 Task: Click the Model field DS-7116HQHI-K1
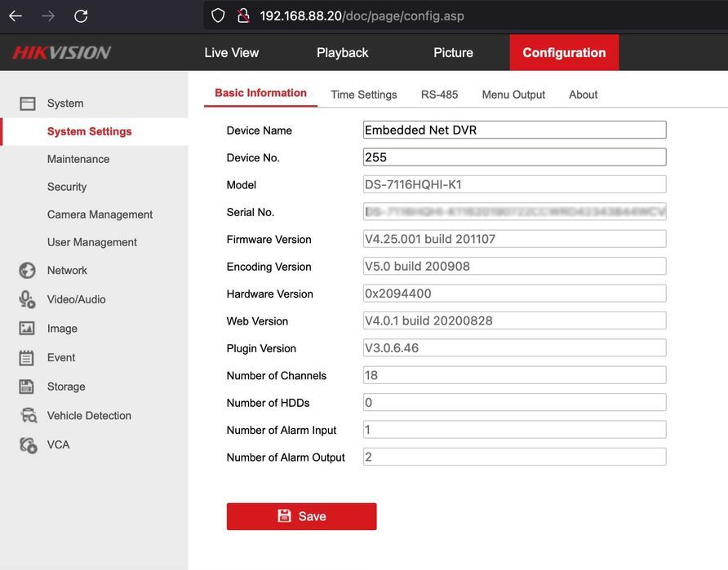[x=514, y=184]
